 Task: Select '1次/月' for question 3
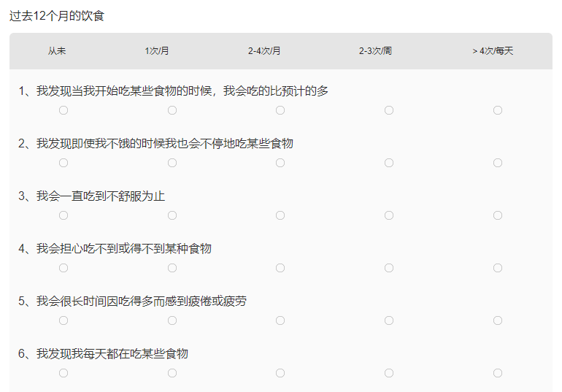(172, 215)
